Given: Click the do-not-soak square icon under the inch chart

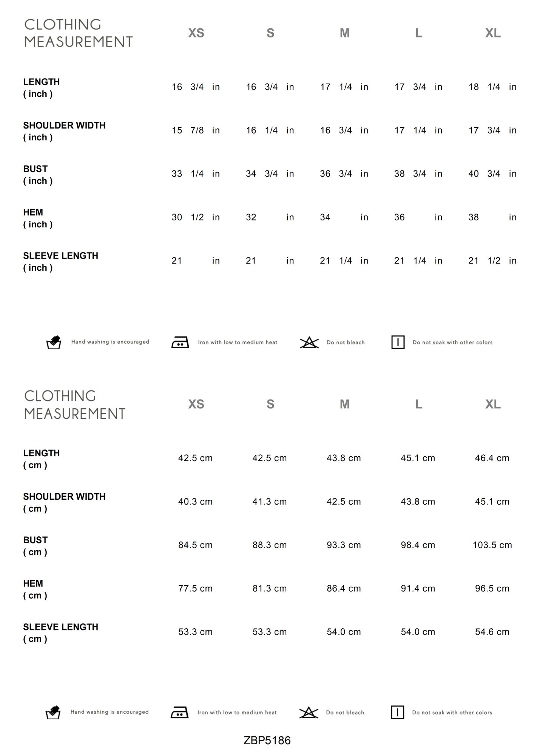Looking at the screenshot, I should (398, 342).
